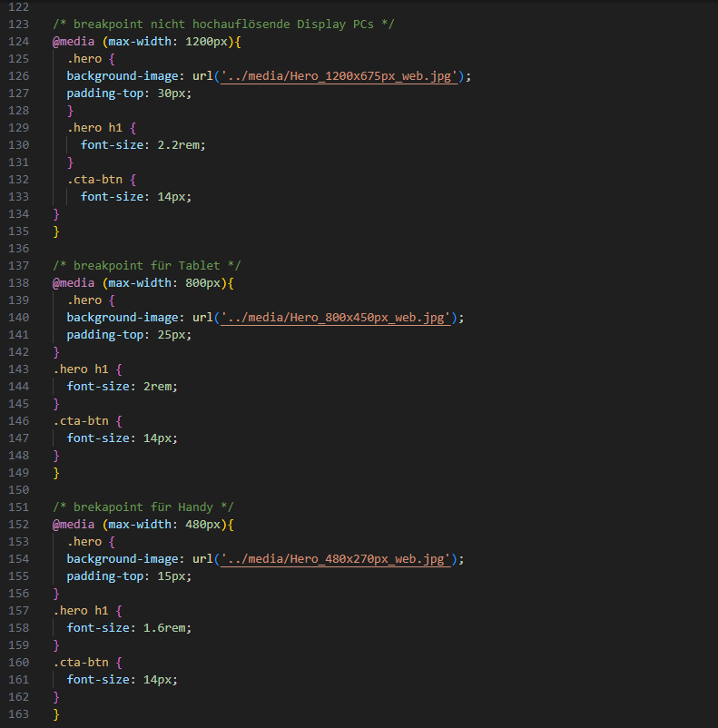Click the .cta-btn selector on line 132
This screenshot has height=728, width=718.
point(94,180)
